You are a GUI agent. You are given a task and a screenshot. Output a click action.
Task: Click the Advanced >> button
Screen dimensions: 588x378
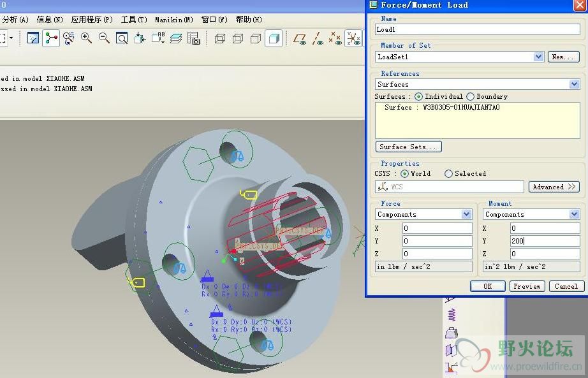pos(554,187)
